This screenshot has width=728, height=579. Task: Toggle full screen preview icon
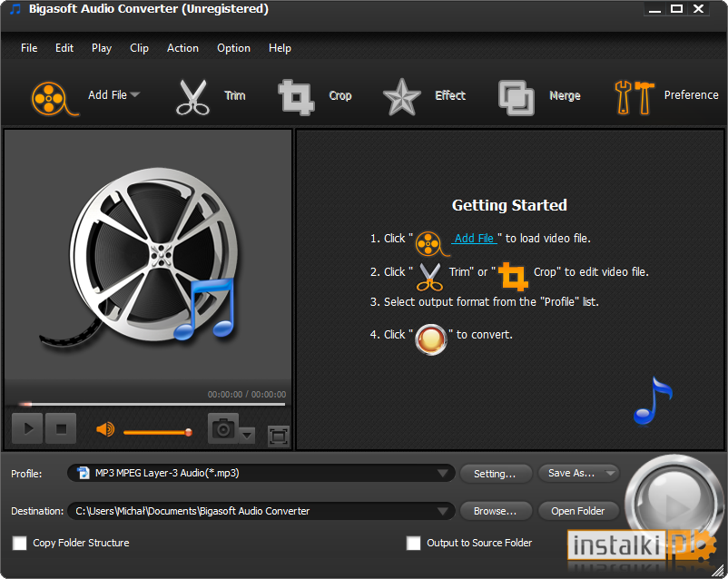(x=278, y=436)
